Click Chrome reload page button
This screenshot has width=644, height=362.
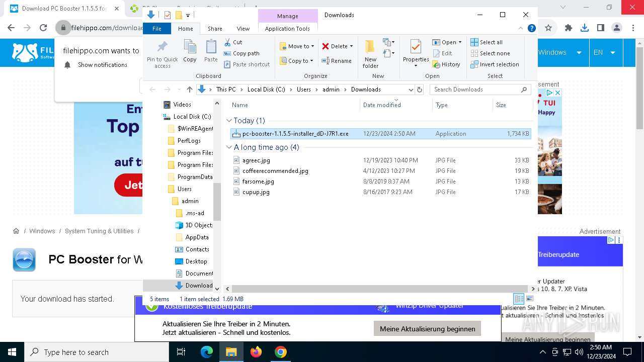point(43,28)
